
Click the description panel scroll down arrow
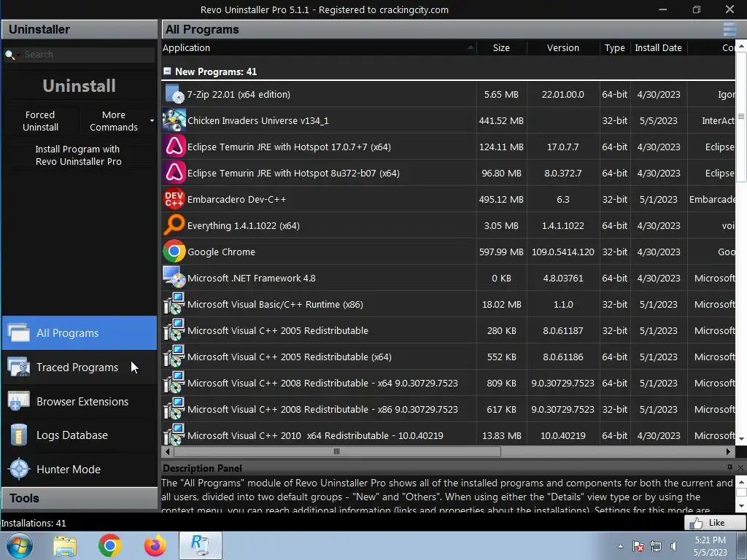coord(741,506)
